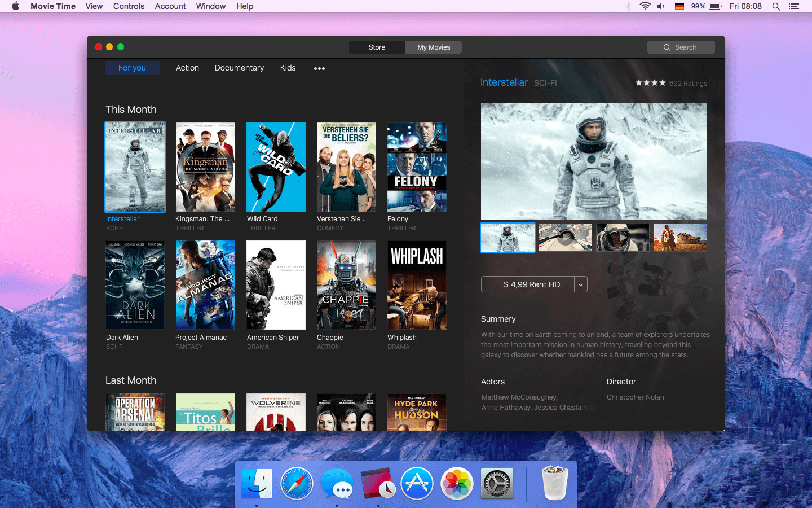This screenshot has height=508, width=812.
Task: Select the Dark Alien movie poster
Action: 135,285
